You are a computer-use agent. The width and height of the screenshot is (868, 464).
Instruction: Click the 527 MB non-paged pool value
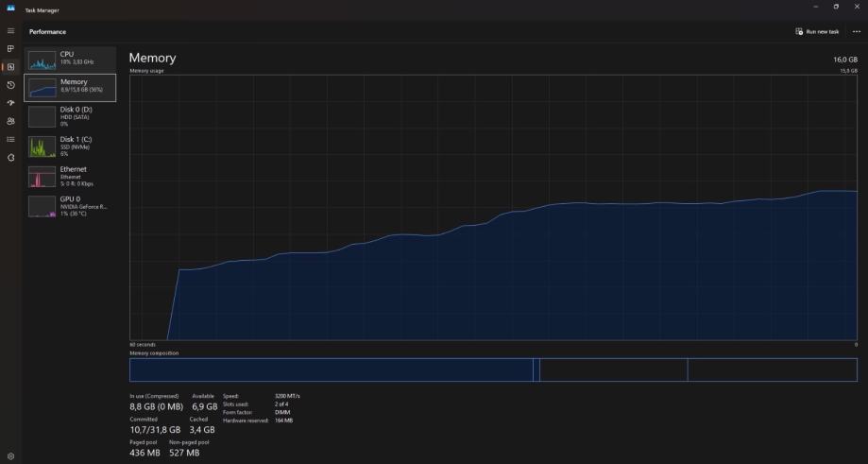click(184, 453)
